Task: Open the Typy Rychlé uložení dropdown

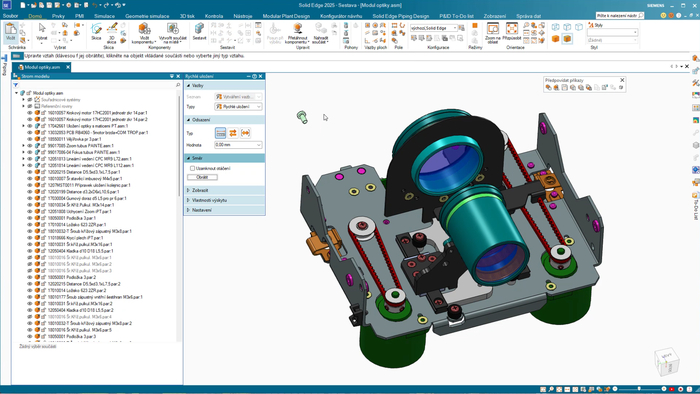Action: (238, 107)
